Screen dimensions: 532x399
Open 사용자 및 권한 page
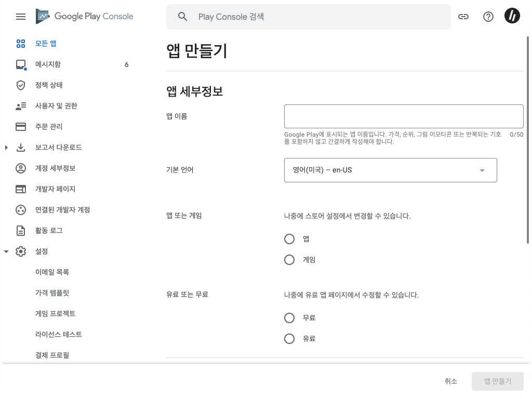[56, 106]
